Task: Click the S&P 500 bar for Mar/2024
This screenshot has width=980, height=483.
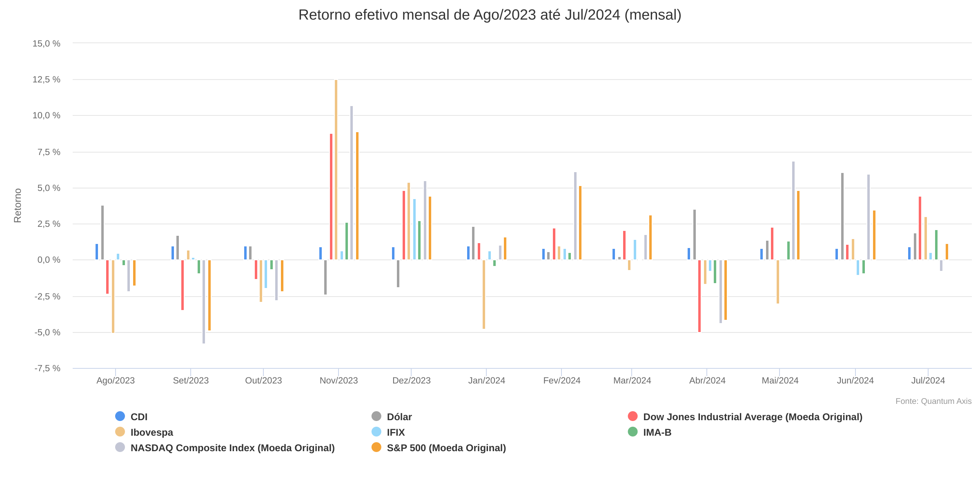Action: [650, 237]
